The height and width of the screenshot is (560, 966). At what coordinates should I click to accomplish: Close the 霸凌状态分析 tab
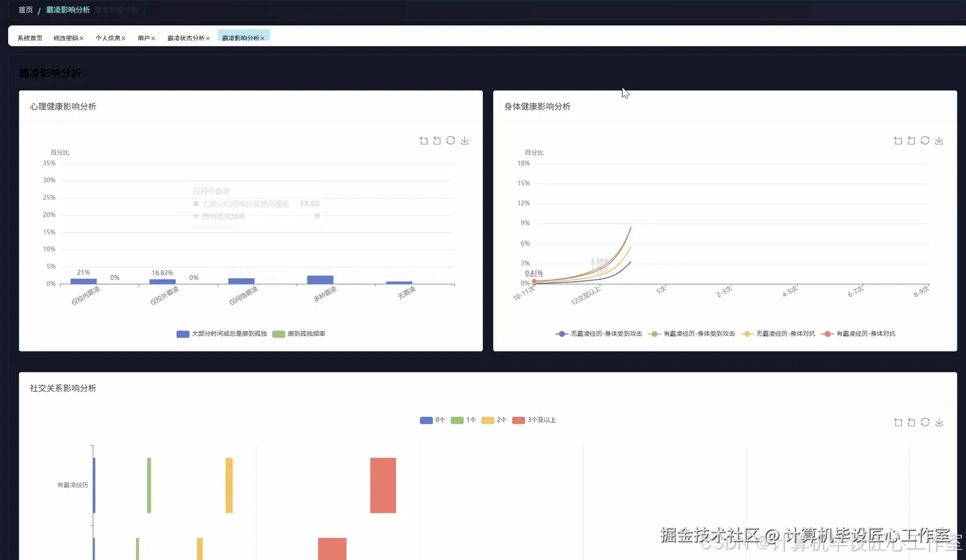click(208, 39)
